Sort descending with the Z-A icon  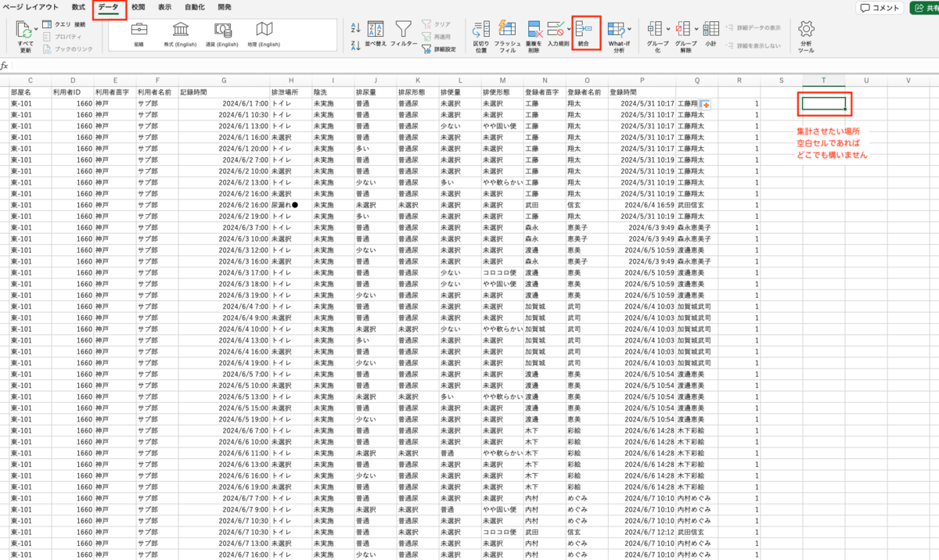coord(355,45)
